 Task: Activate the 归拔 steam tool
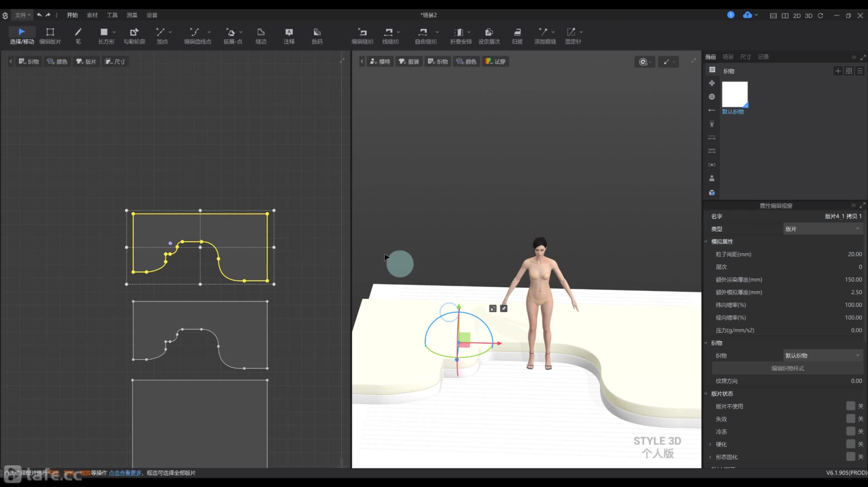point(517,36)
